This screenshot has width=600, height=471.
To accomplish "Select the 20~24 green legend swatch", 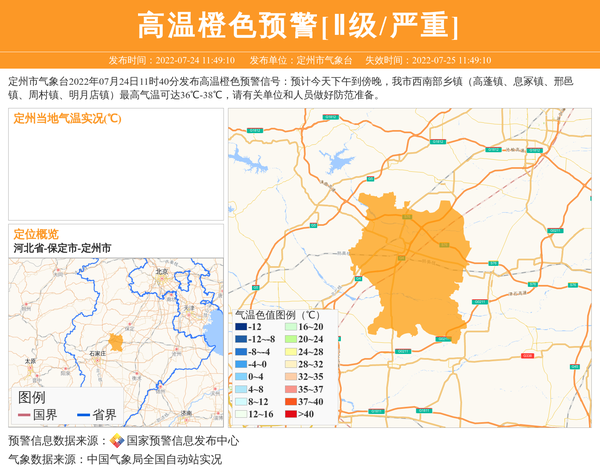I will [x=291, y=339].
